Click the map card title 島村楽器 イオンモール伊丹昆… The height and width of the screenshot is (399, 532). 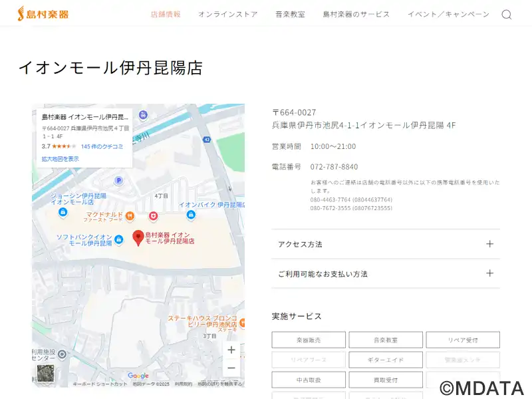tap(85, 117)
